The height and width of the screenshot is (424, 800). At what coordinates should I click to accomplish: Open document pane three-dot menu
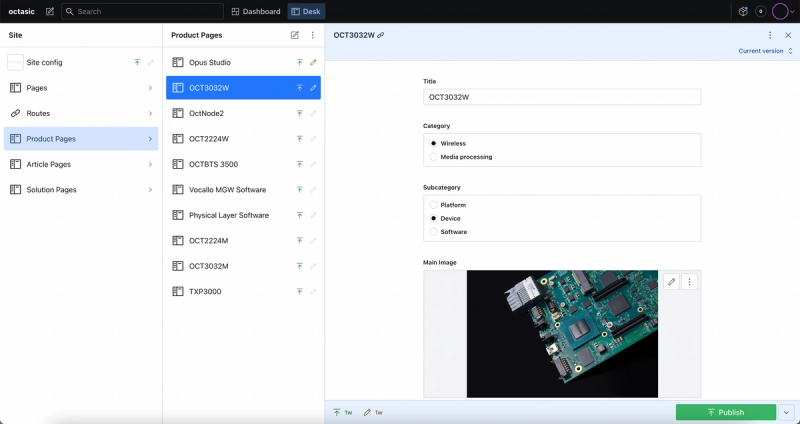pos(770,35)
